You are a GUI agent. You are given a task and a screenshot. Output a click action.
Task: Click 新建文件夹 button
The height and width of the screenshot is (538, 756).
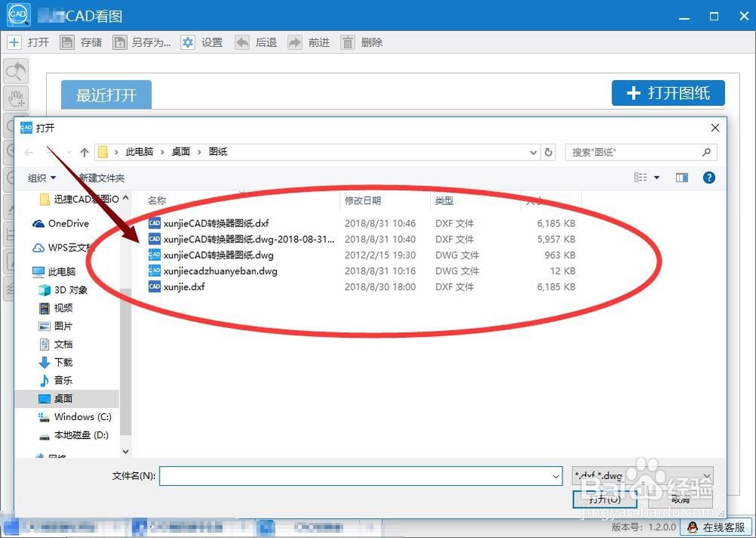pyautogui.click(x=102, y=178)
